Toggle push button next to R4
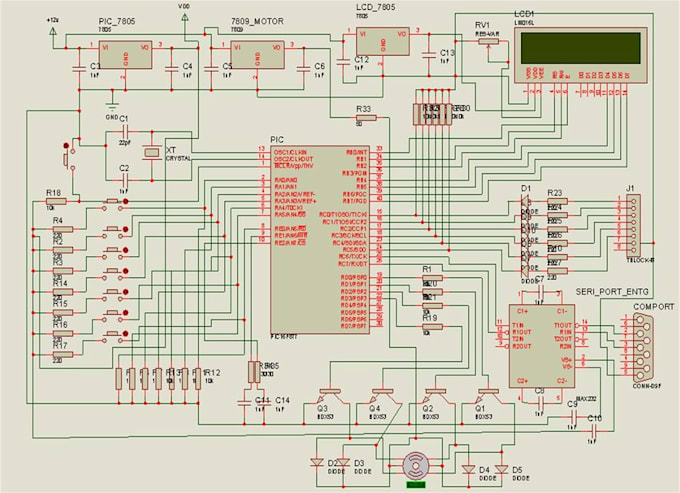This screenshot has width=680, height=493. [x=115, y=232]
